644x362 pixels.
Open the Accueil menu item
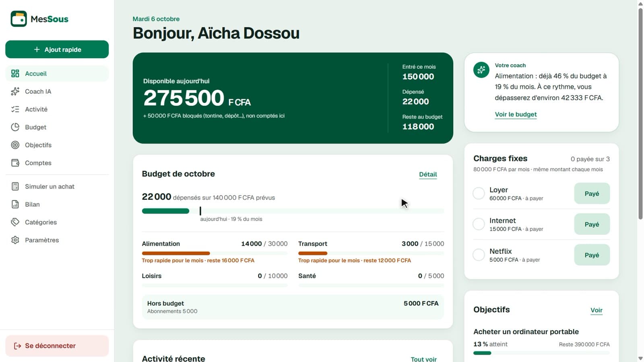coord(57,74)
